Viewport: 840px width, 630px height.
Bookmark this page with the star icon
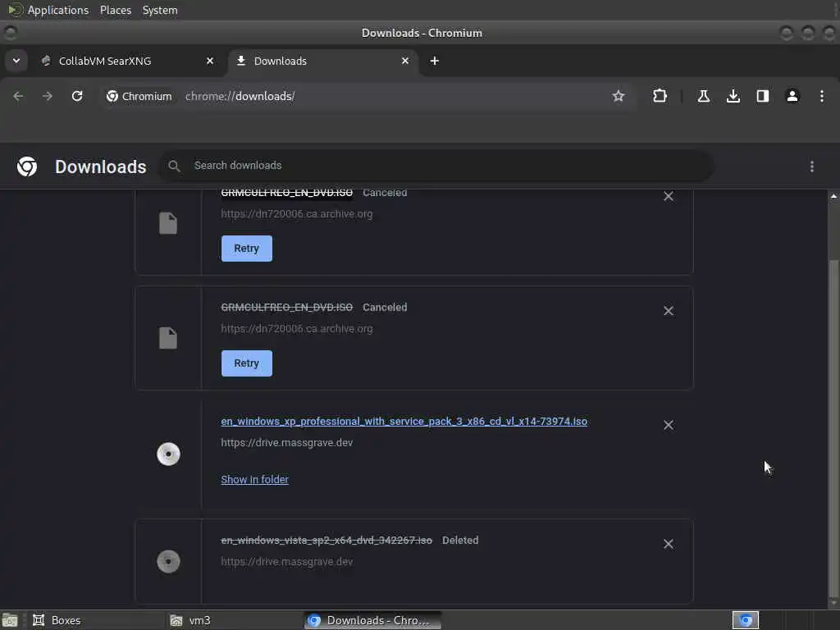pyautogui.click(x=619, y=96)
